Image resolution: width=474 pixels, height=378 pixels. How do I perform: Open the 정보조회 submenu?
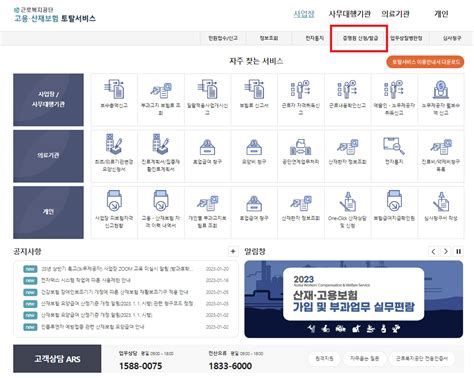[x=269, y=38]
